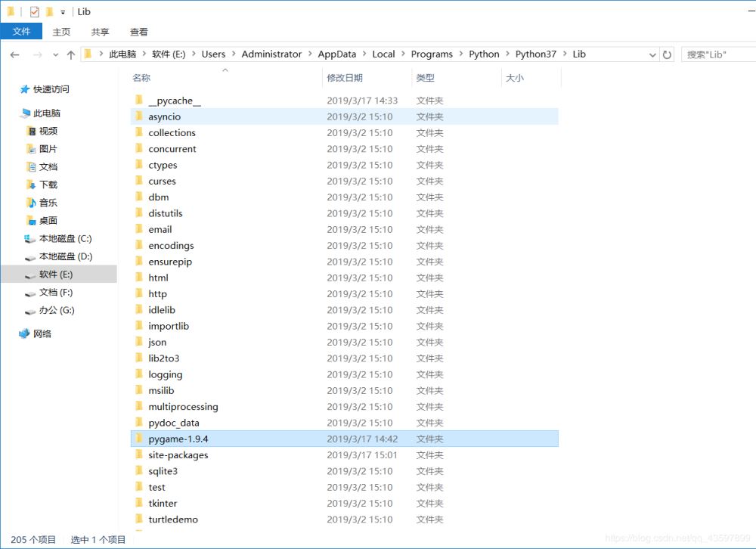Viewport: 756px width, 549px height.
Task: Click 此电脑 in the address breadcrumb
Action: pos(122,54)
